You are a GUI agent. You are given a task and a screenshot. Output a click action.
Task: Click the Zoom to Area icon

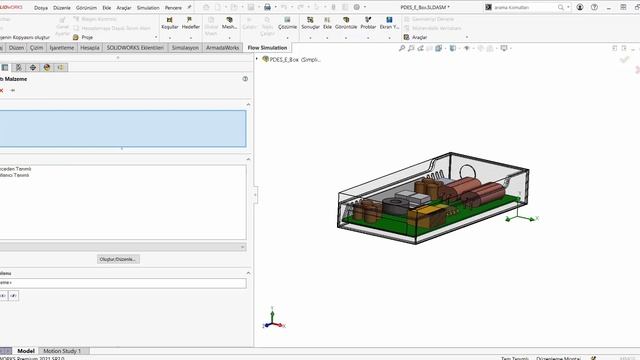coord(411,48)
